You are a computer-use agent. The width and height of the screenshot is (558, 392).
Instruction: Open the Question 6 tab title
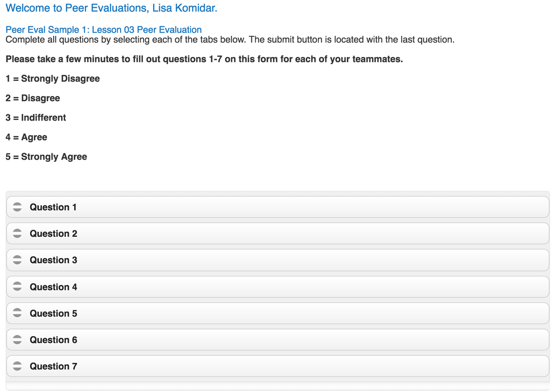[x=54, y=340]
